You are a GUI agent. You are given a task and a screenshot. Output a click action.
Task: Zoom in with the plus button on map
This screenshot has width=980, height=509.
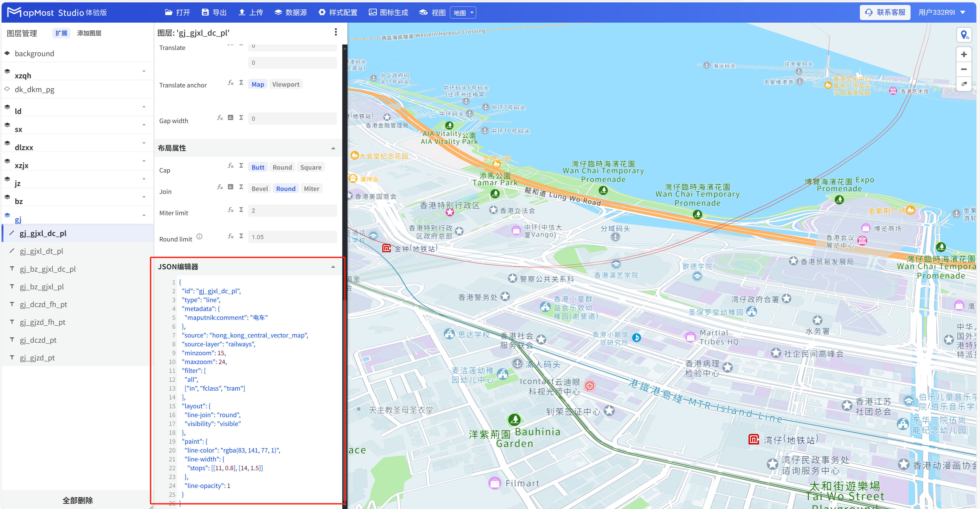tap(964, 54)
